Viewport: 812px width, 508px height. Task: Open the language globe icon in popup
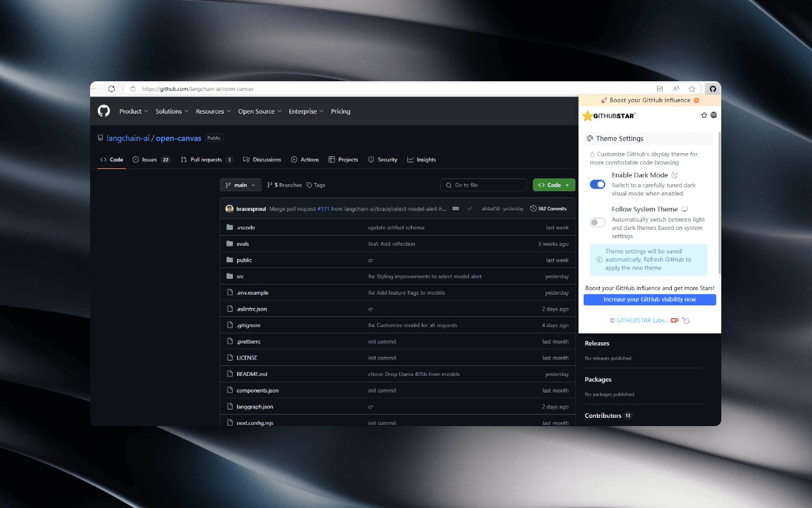(714, 115)
